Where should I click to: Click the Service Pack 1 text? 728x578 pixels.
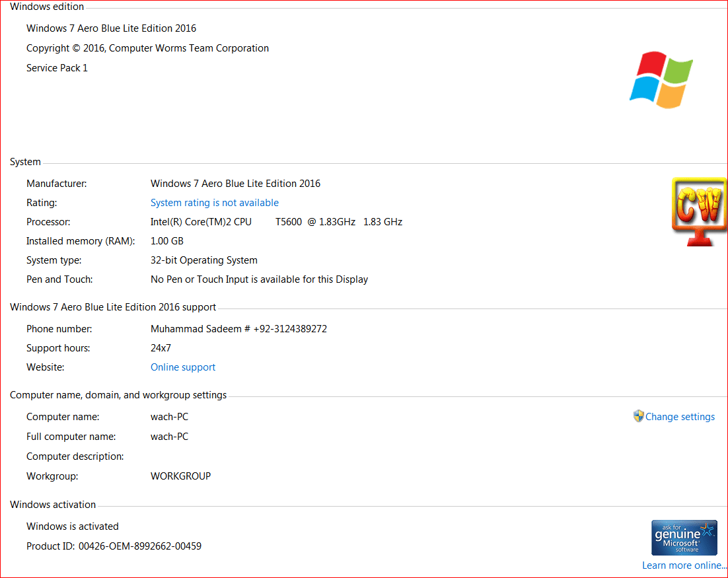tap(57, 68)
